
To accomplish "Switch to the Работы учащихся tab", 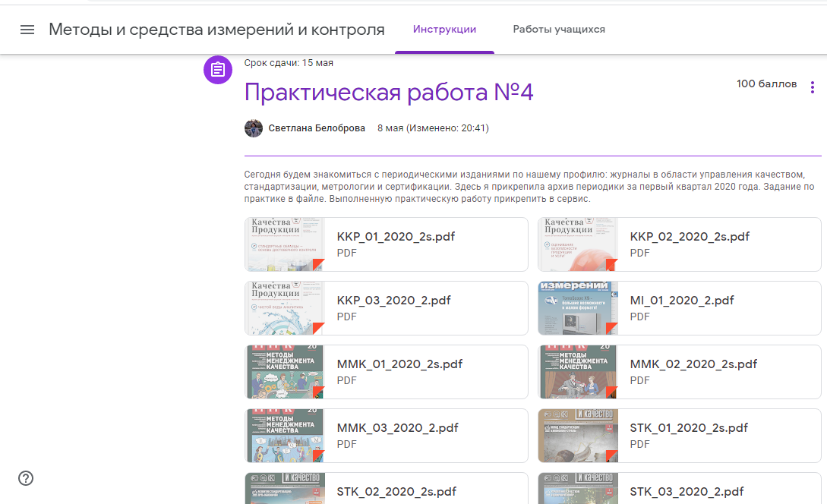I will point(559,30).
